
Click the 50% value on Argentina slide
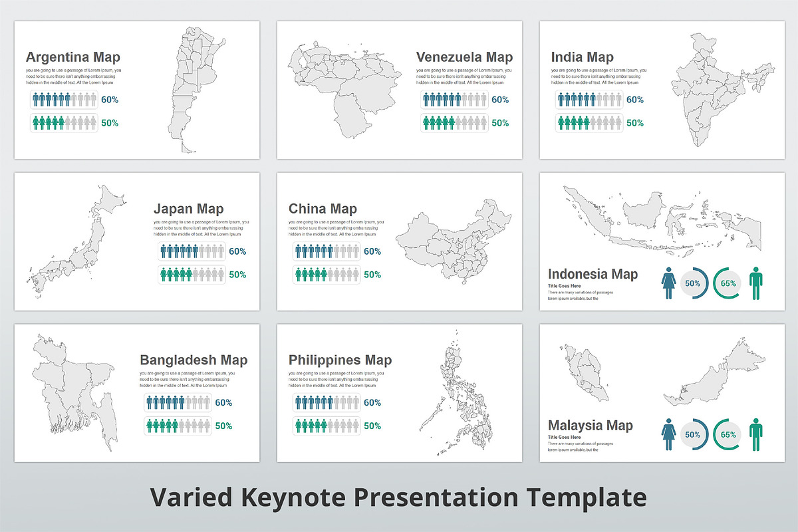[110, 123]
